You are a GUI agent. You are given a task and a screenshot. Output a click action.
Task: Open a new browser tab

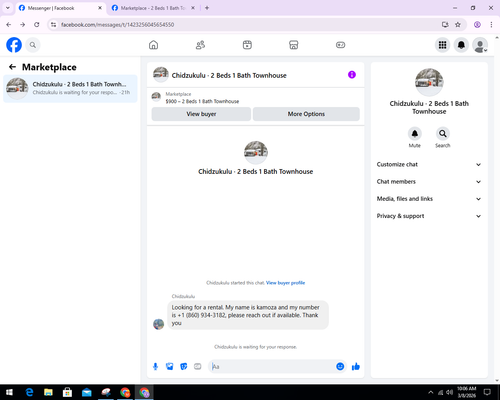point(207,8)
